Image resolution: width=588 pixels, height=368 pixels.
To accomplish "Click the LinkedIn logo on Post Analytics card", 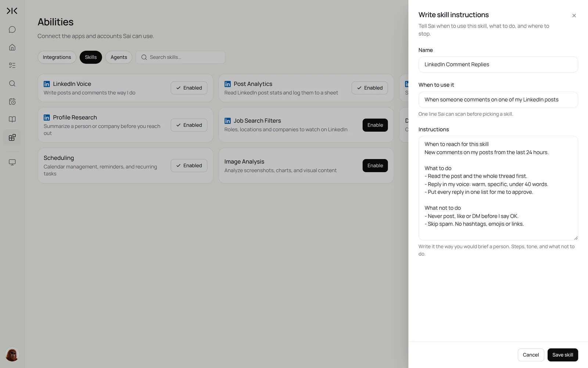I will [x=227, y=84].
